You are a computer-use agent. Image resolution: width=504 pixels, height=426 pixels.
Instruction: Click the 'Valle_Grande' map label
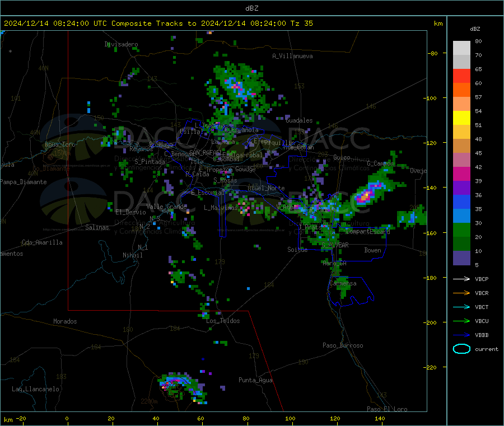coord(166,207)
